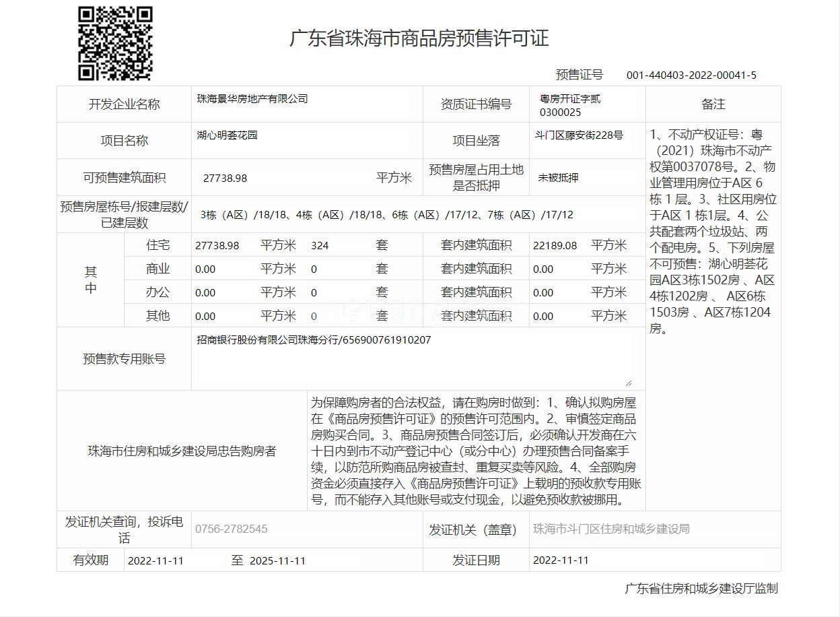Select certificate number 粤房开证字贰0300025
The image size is (840, 617).
(570, 106)
